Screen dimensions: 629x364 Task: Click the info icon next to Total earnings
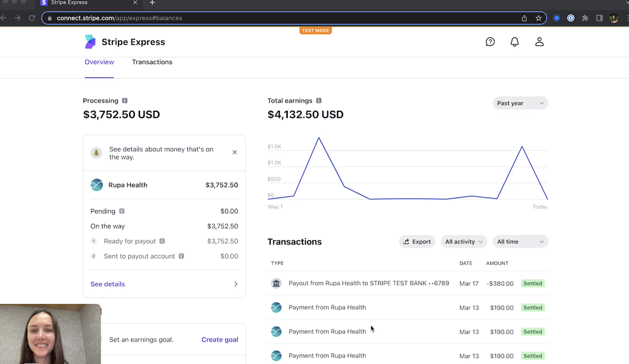click(x=319, y=100)
